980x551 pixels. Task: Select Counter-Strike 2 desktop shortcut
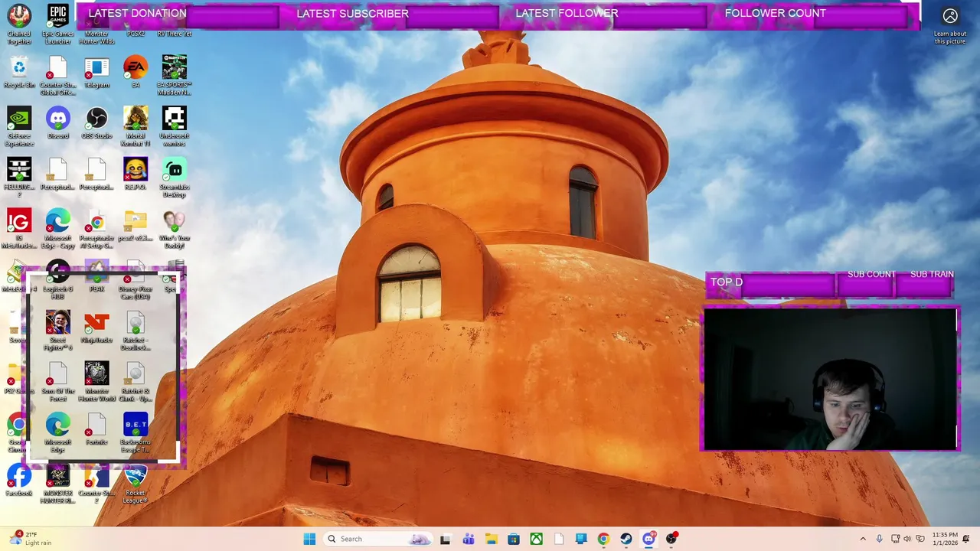pyautogui.click(x=96, y=484)
